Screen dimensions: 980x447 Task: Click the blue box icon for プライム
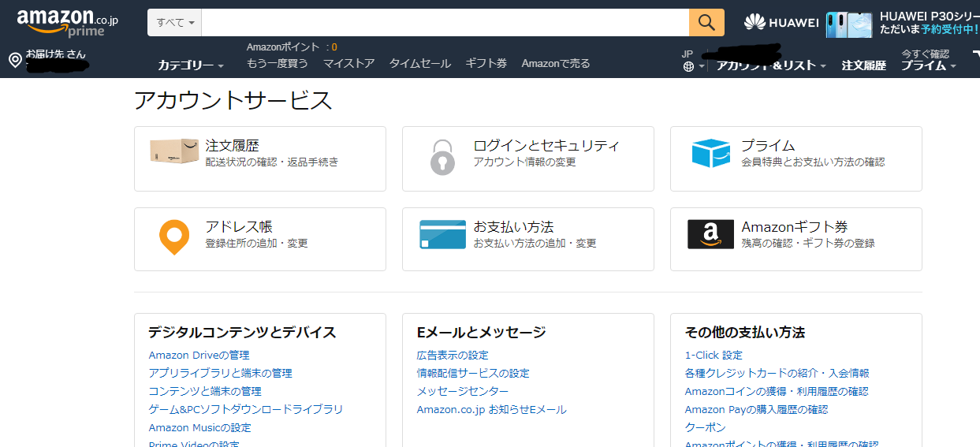click(x=711, y=153)
